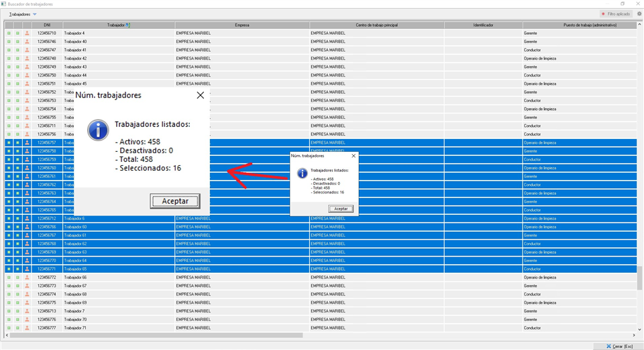
Task: Close the small Núm. trabajadores dialog
Action: (354, 156)
